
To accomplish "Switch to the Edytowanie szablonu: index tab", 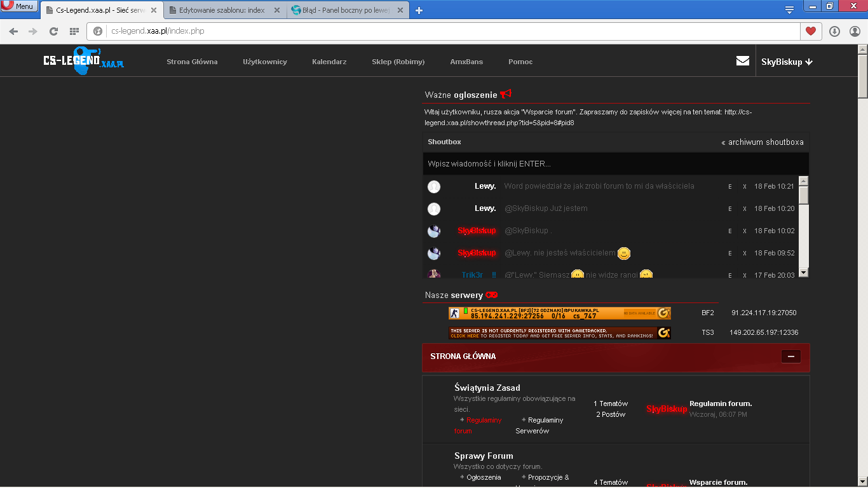I will tap(224, 11).
